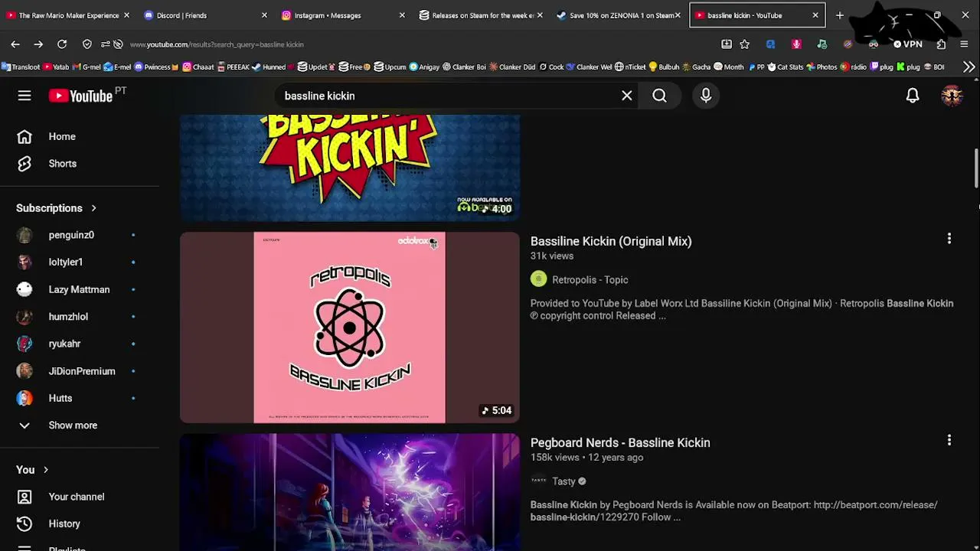
Task: Submit search with the magnifier button
Action: [659, 96]
